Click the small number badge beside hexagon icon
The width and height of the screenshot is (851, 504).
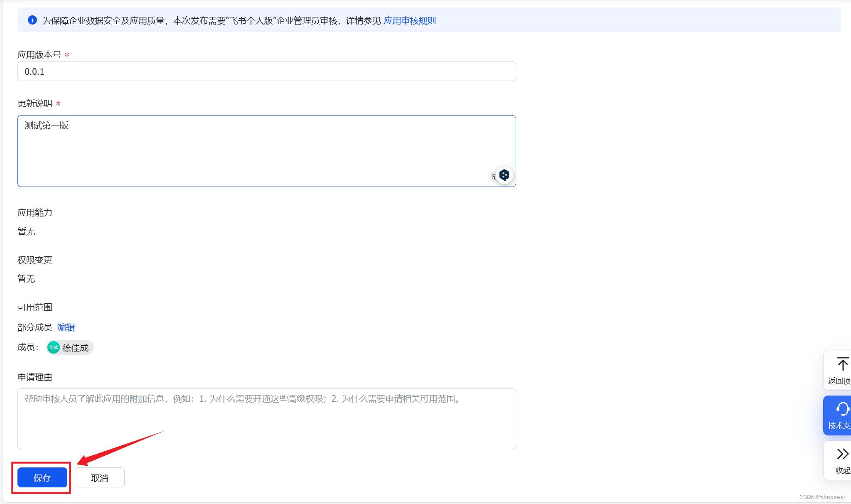tap(493, 177)
